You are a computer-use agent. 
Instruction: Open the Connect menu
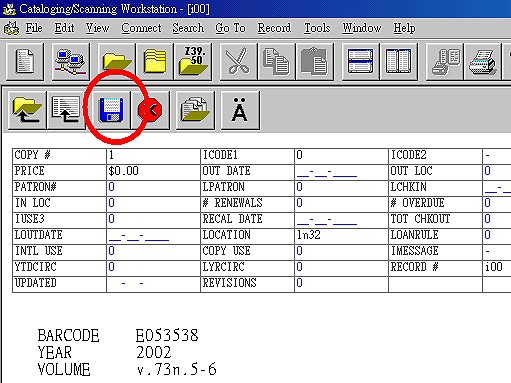click(x=141, y=28)
